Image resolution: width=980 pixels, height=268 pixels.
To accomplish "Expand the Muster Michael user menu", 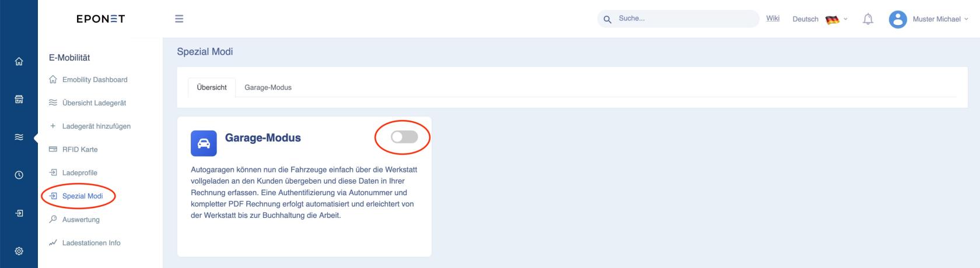I will tap(940, 19).
